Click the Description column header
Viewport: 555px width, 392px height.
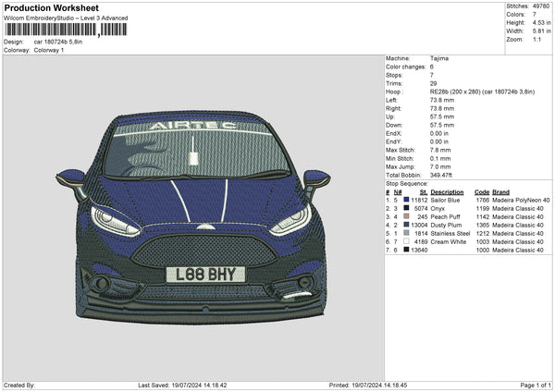pyautogui.click(x=447, y=191)
